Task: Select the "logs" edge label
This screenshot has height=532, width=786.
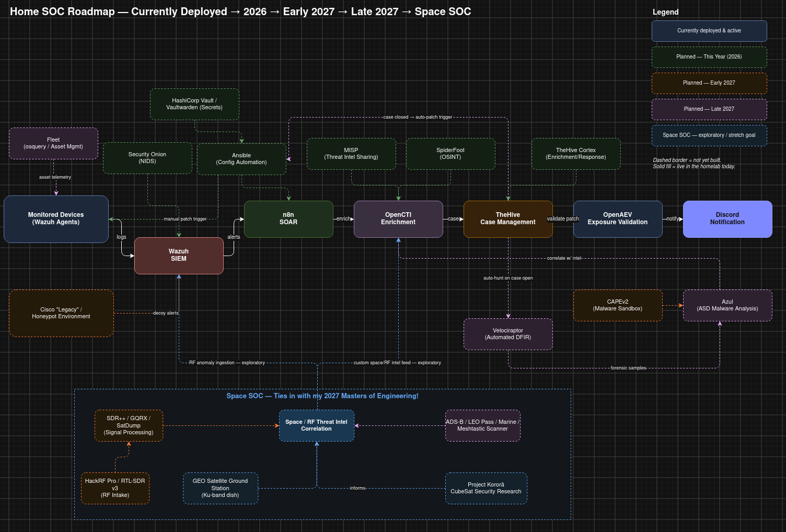Action: coord(121,237)
